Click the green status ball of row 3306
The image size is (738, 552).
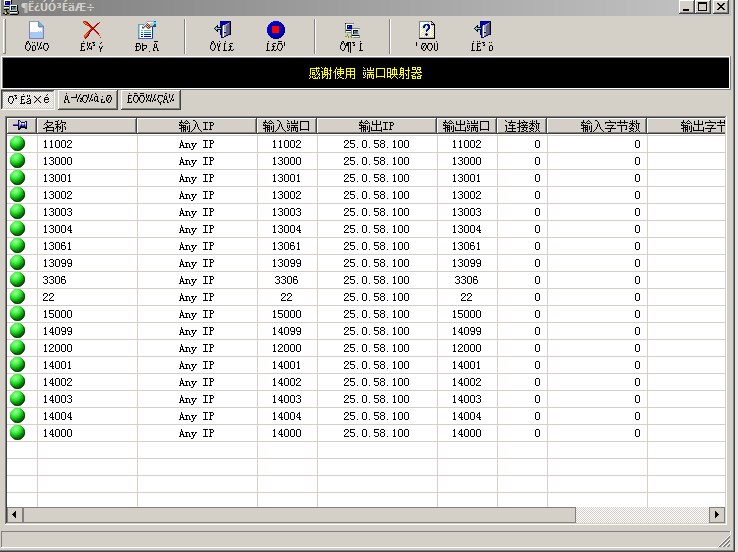17,280
